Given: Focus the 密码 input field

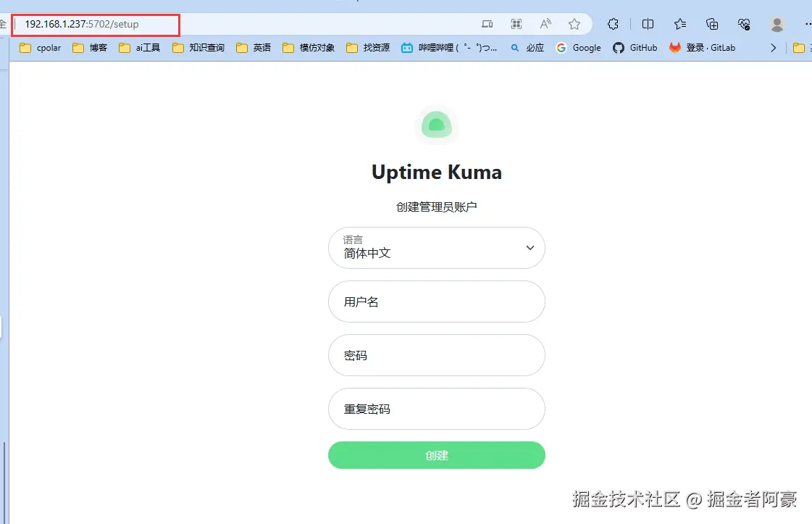Looking at the screenshot, I should pyautogui.click(x=437, y=355).
